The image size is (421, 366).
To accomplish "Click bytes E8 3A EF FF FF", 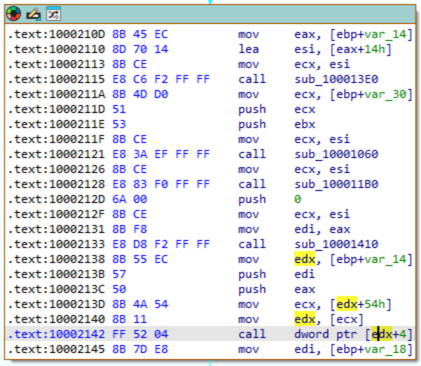I will [161, 154].
